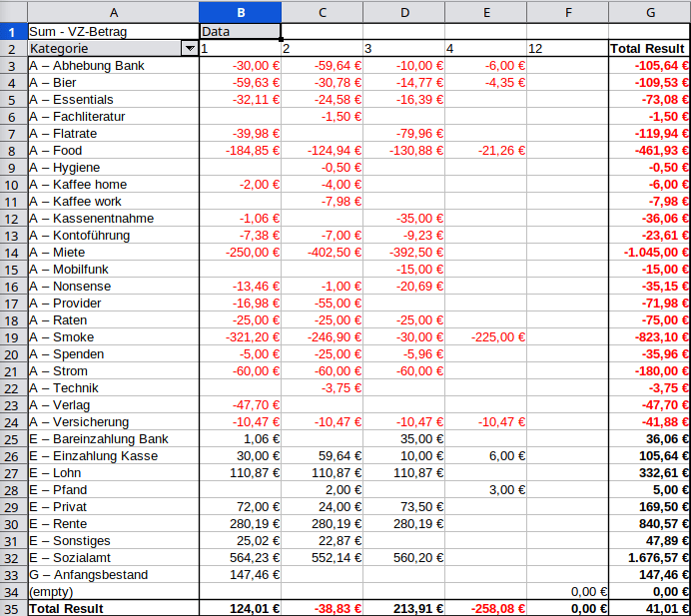
Task: Select row 2 header
Action: [x=13, y=48]
